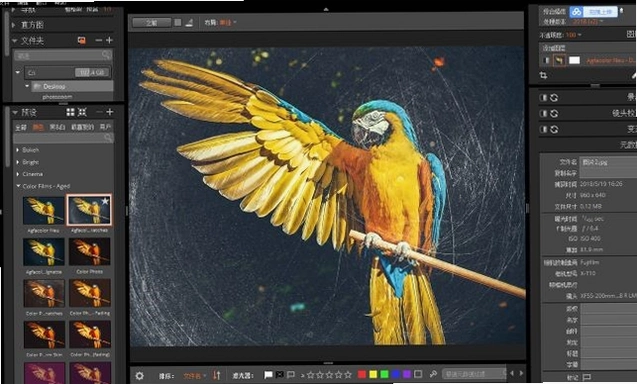Expand the 直方图 histogram panel
Screen dimensions: 637x384
point(14,25)
